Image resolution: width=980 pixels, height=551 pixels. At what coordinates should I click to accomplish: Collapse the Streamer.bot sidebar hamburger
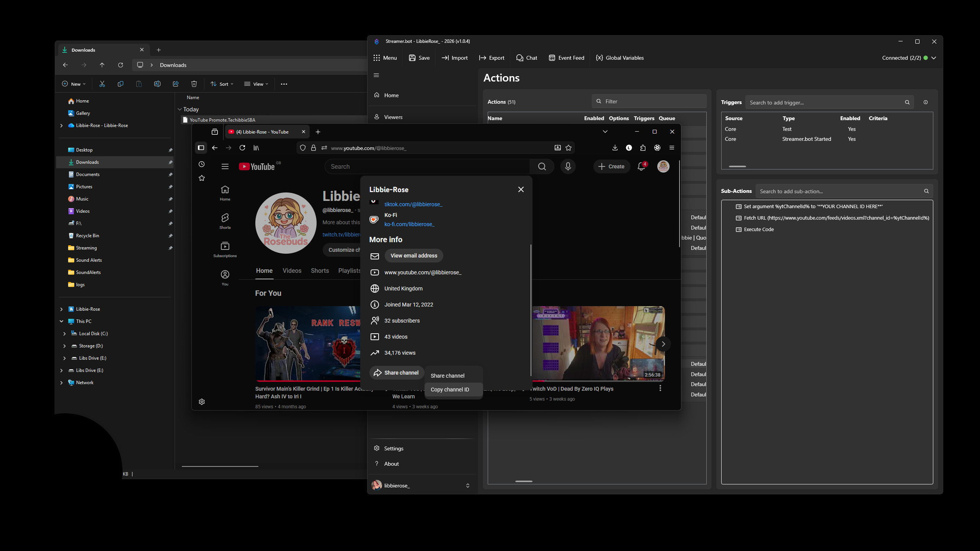[376, 75]
